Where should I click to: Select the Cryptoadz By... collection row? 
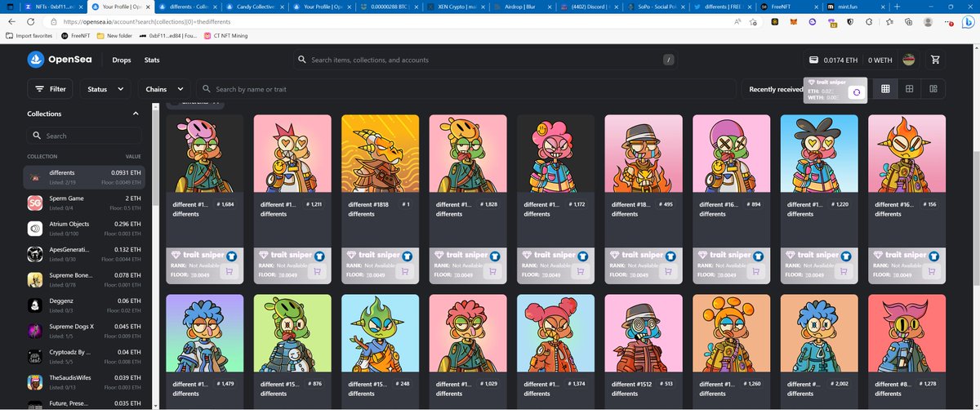click(x=86, y=357)
